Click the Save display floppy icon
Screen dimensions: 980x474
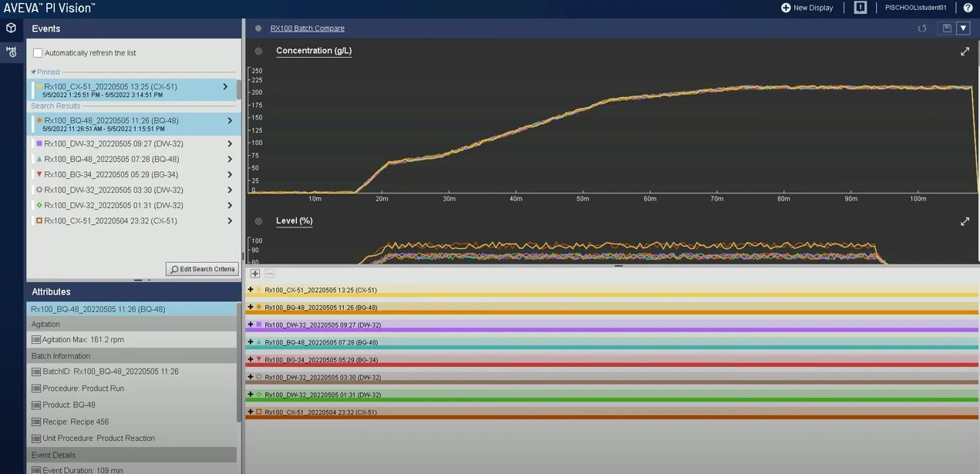pos(947,29)
